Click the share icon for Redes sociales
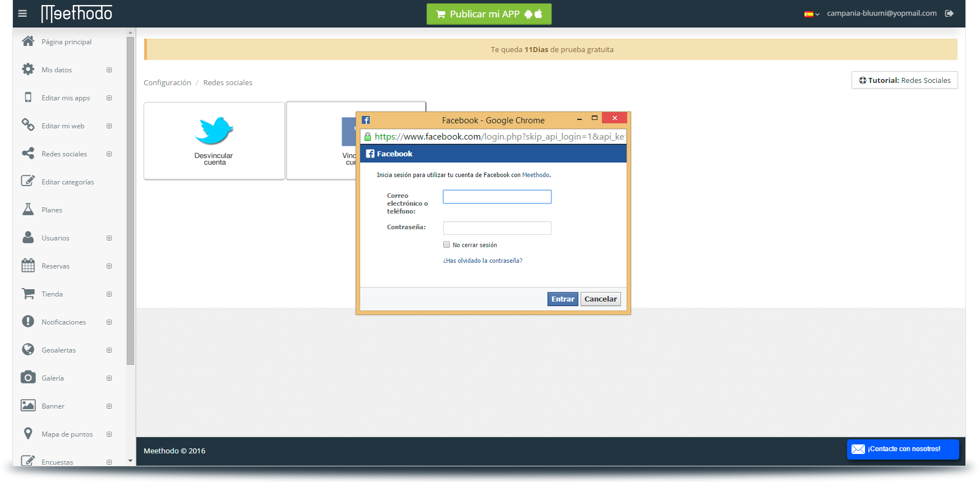Screen dimensions: 980x482 point(28,153)
